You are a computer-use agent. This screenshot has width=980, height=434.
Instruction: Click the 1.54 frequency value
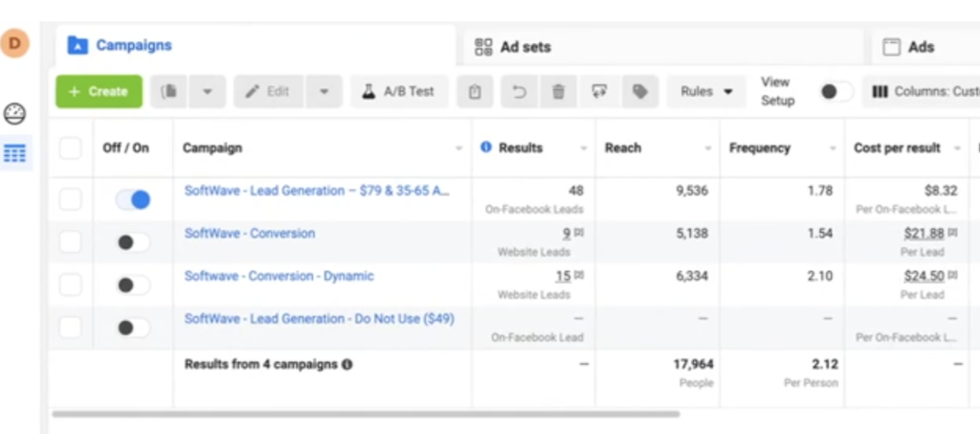(820, 233)
